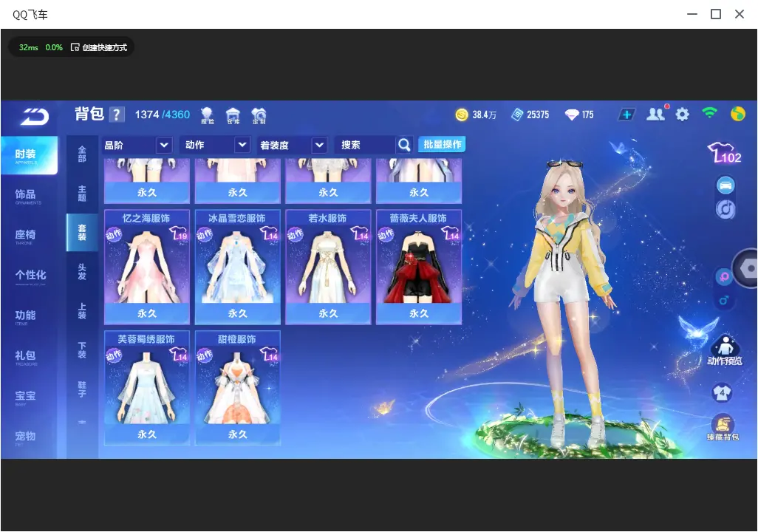Select the 冰晶雪恋服饰 outfit card
Viewport: 758px width, 532px height.
(237, 267)
